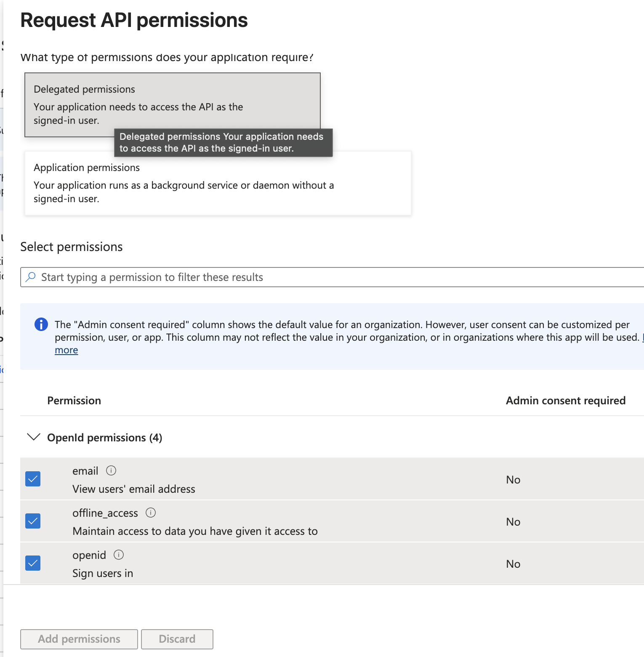Focus the permission filter search field
The height and width of the screenshot is (657, 644).
click(x=332, y=277)
